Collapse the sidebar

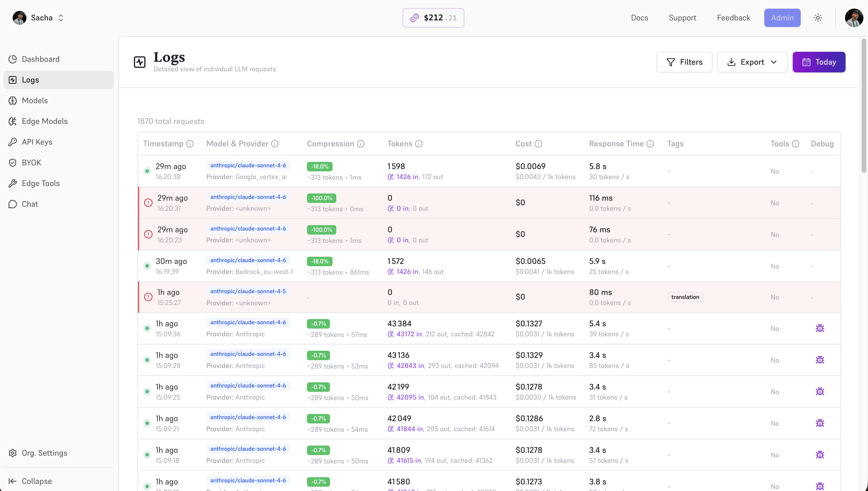[37, 481]
